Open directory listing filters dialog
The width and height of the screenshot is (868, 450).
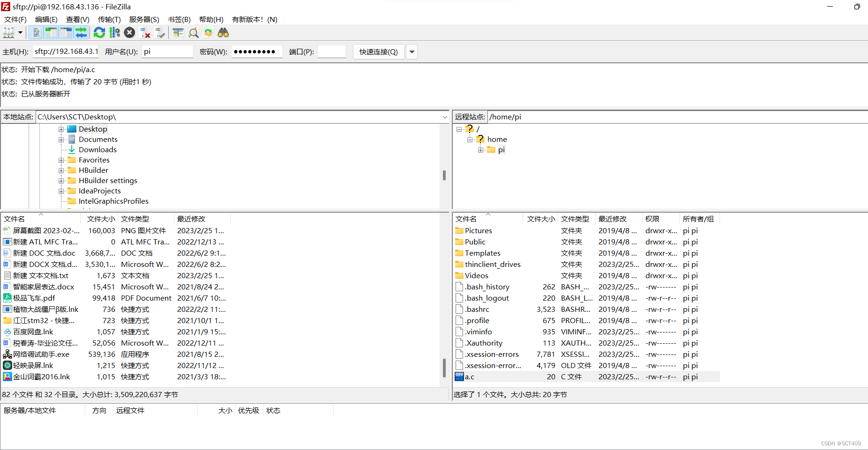click(178, 32)
